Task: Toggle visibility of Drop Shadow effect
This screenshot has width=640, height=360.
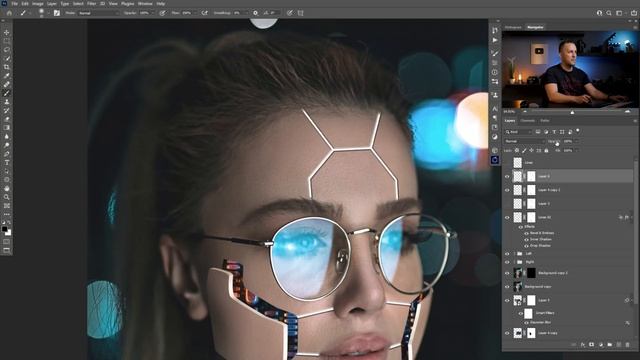Action: pos(527,246)
